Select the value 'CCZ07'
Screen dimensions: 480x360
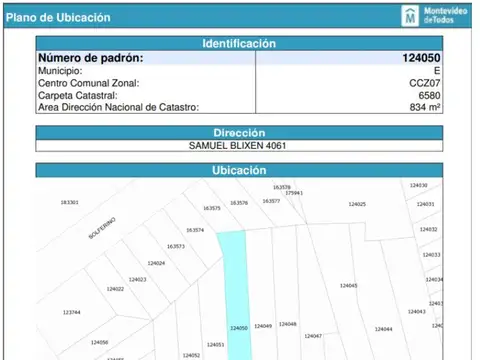tap(425, 83)
